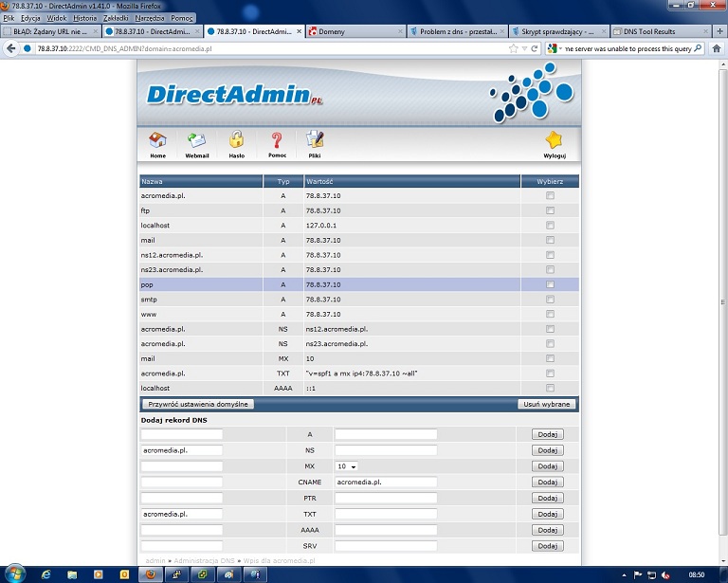Close the active DirectAdmin tab

point(299,31)
